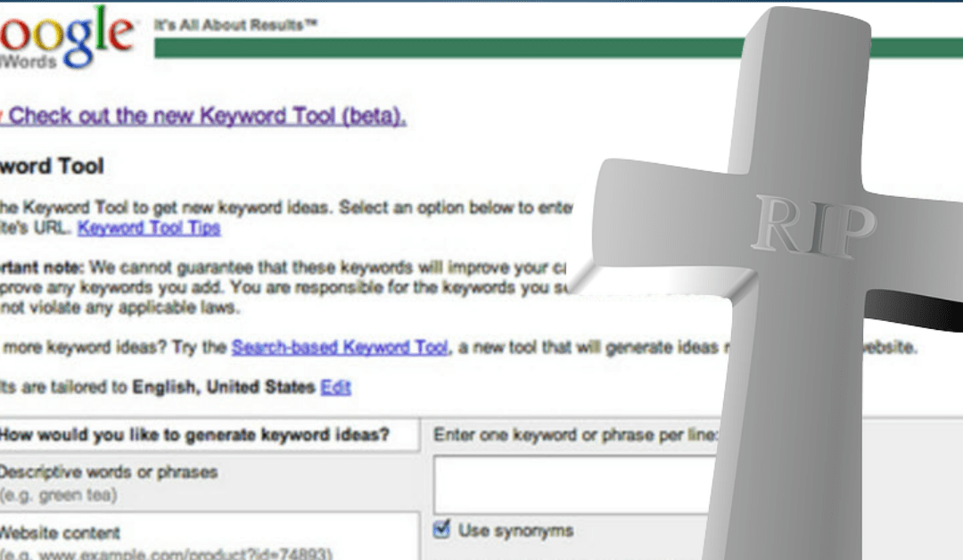The height and width of the screenshot is (560, 963).
Task: Click the 'How would you like to generate keyword ideas?' heading
Action: [194, 435]
